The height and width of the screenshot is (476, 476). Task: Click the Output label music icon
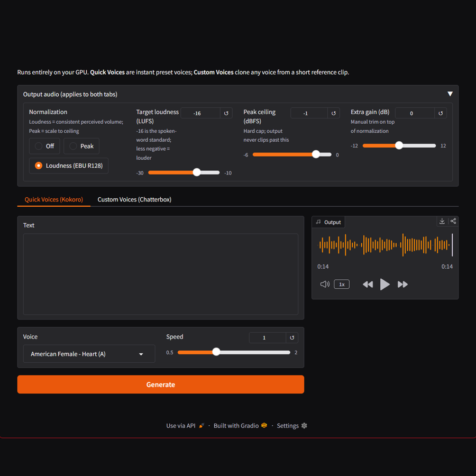(x=318, y=222)
